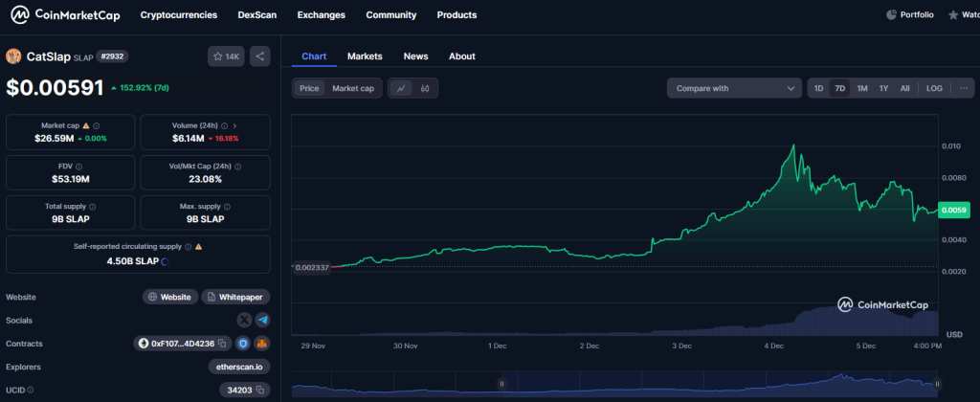Open the Telegram social icon
The width and height of the screenshot is (980, 402).
pyautogui.click(x=262, y=320)
